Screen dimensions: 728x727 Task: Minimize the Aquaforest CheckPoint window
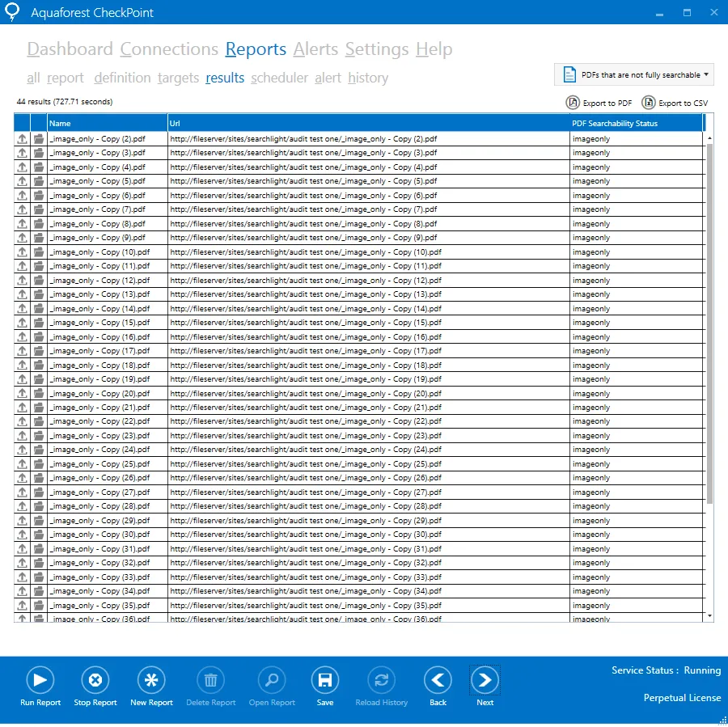tap(659, 13)
